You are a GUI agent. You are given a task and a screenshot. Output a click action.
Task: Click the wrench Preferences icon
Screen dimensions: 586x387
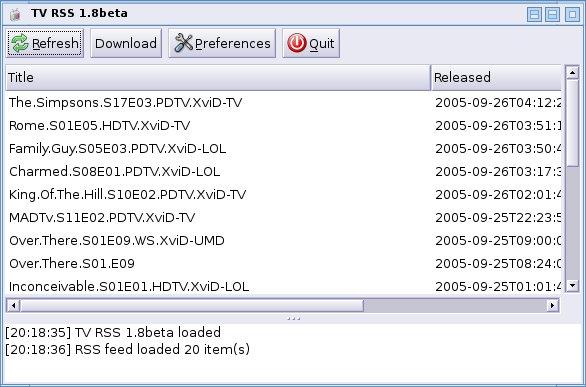183,43
